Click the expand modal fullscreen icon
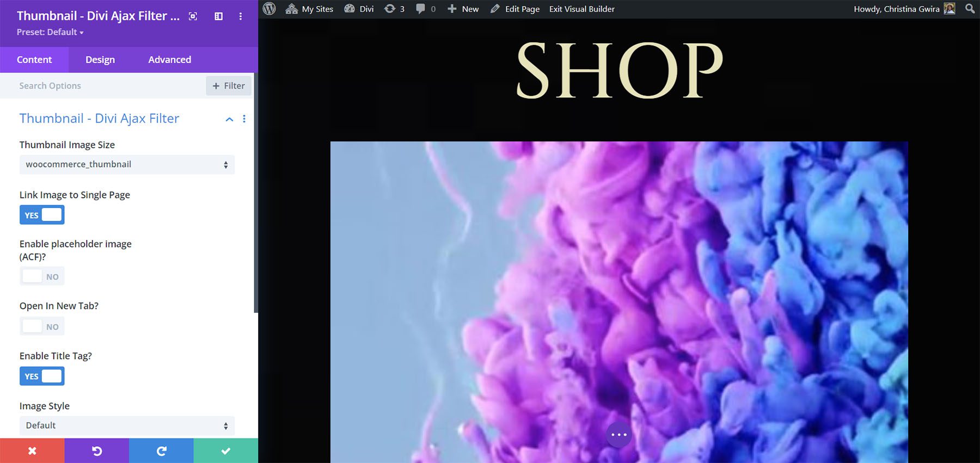The height and width of the screenshot is (463, 980). (x=193, y=16)
